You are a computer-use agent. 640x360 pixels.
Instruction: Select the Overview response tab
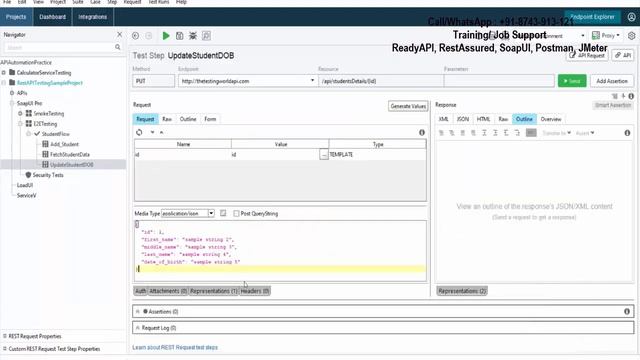click(x=551, y=119)
